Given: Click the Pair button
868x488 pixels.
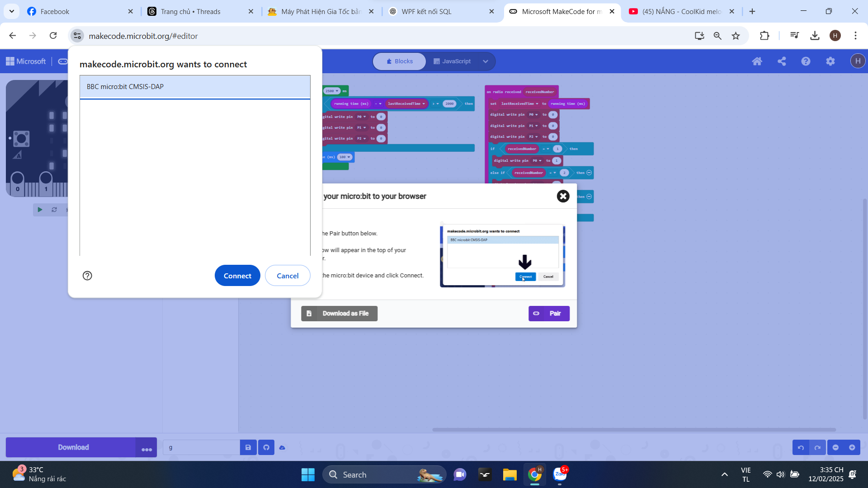Looking at the screenshot, I should point(549,314).
